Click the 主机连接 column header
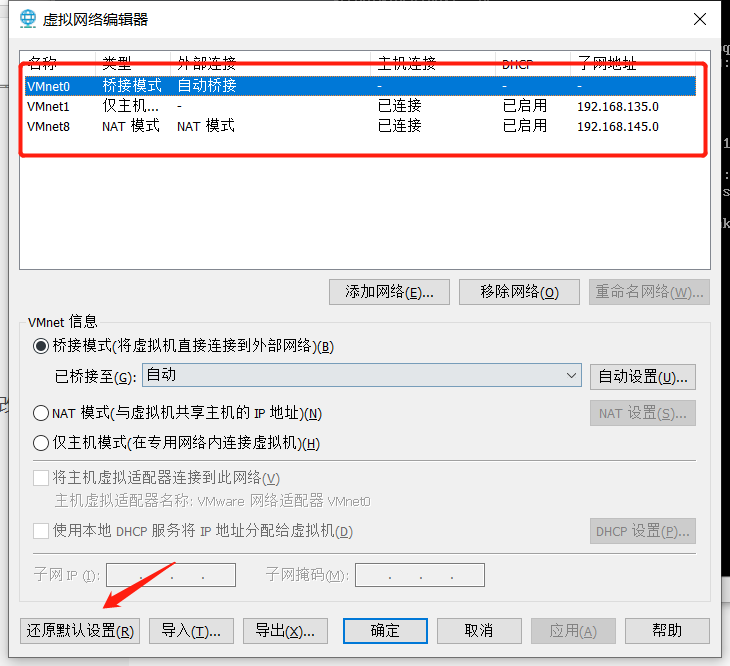Screen dimensions: 730x666 click(433, 62)
